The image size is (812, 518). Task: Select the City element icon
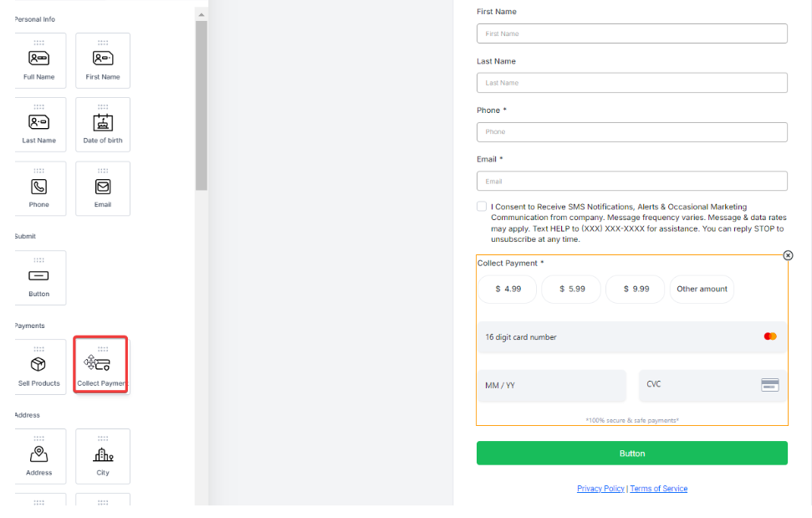[103, 455]
